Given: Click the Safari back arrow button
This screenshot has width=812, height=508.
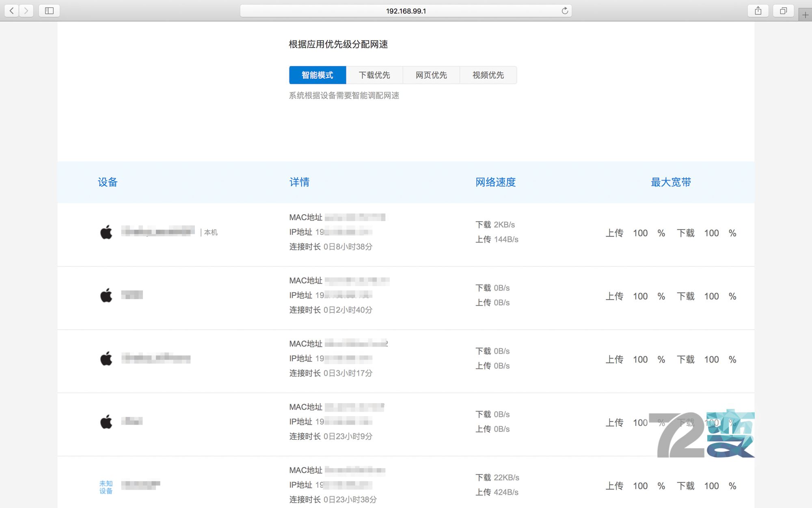Looking at the screenshot, I should tap(12, 11).
